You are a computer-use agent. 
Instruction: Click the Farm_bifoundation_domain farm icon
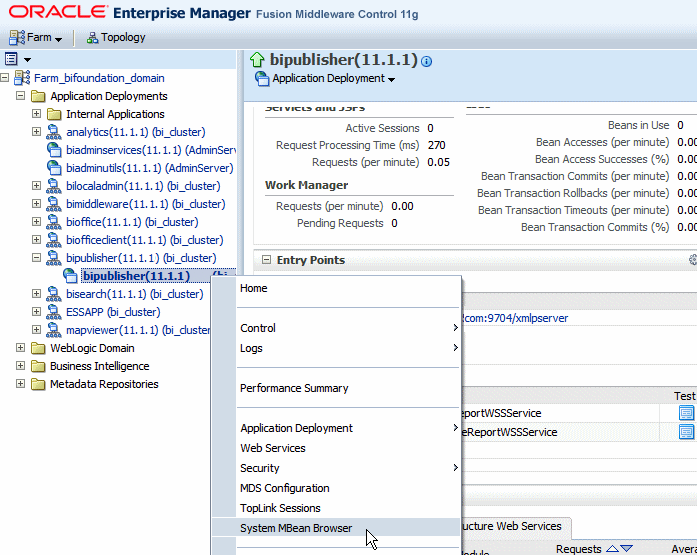[x=22, y=78]
